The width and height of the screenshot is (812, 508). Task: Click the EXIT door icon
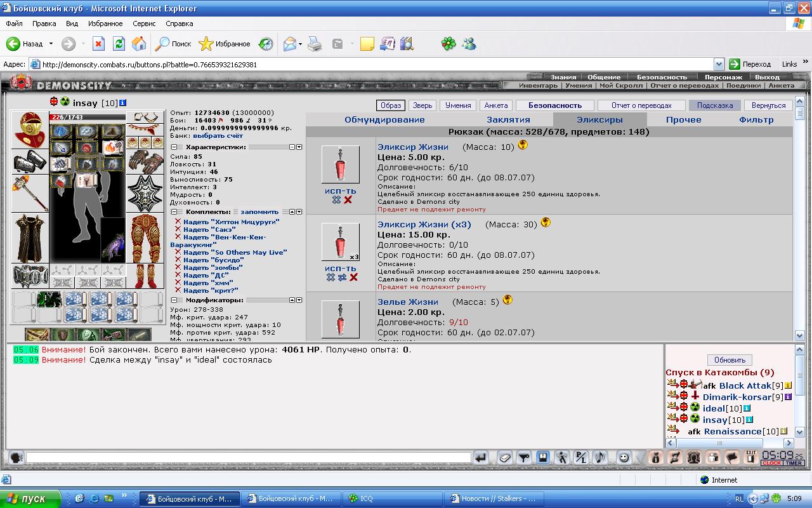[x=750, y=457]
